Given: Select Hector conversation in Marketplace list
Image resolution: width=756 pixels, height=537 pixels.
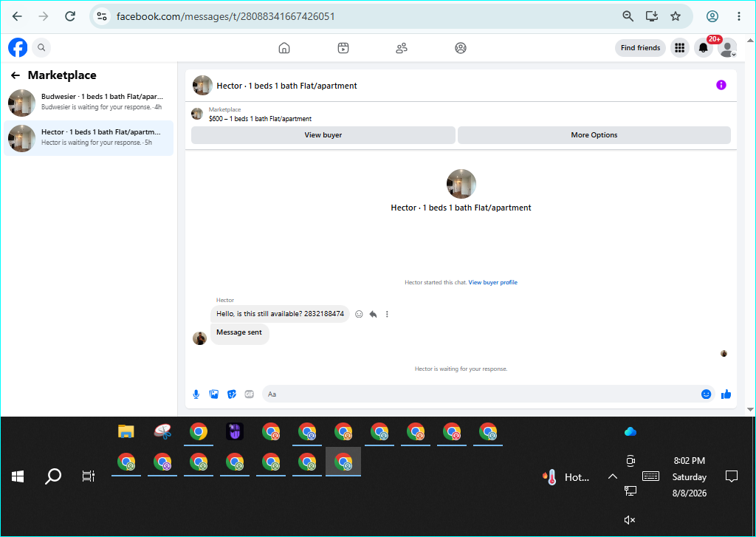Looking at the screenshot, I should (89, 138).
